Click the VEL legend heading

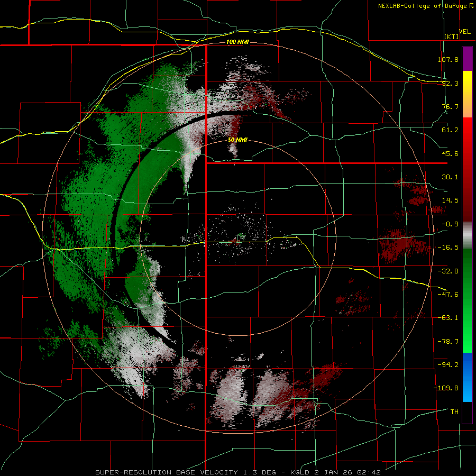coord(465,31)
